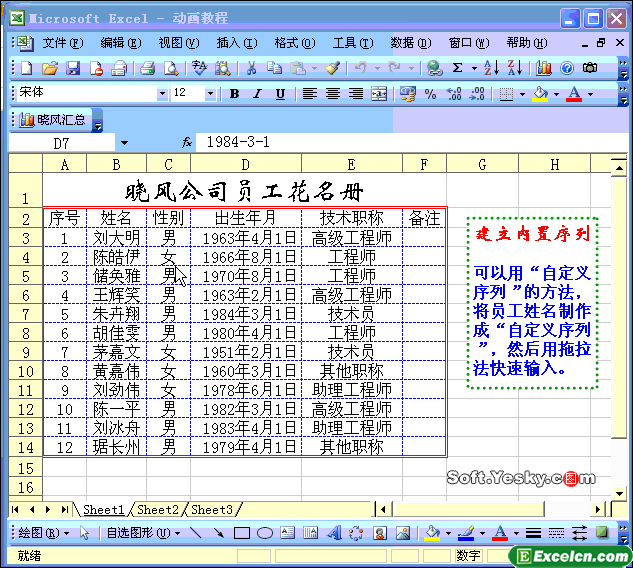Decrease decimal places icon
The height and width of the screenshot is (568, 633).
click(x=478, y=94)
